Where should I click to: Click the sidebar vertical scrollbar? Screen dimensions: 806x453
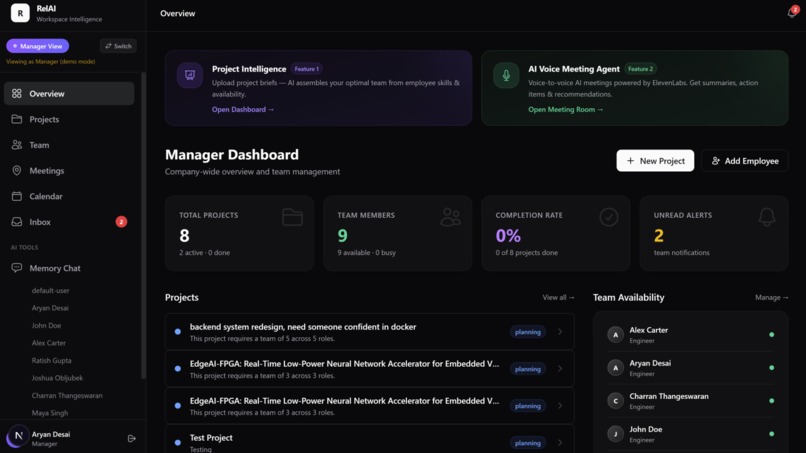(143, 225)
